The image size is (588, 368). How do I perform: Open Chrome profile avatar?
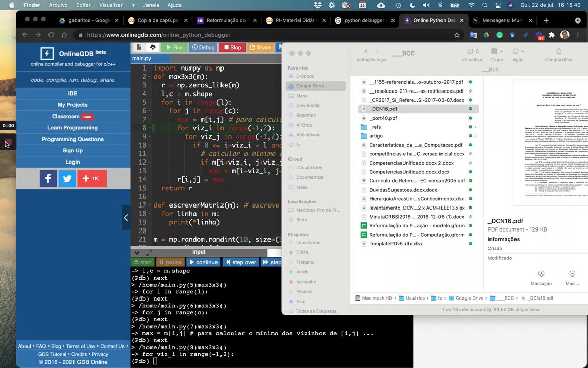point(565,35)
